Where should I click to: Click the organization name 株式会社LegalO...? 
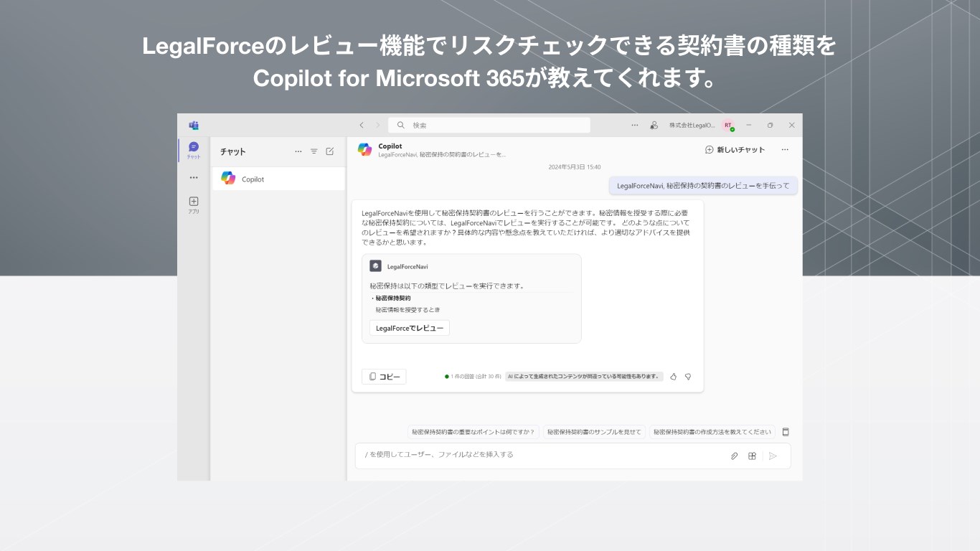[692, 125]
